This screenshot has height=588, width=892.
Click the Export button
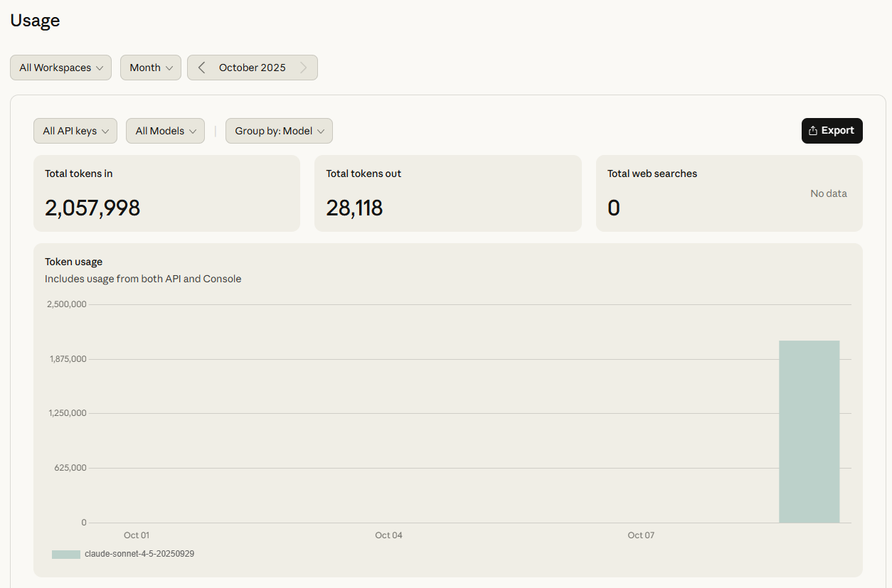coord(832,131)
